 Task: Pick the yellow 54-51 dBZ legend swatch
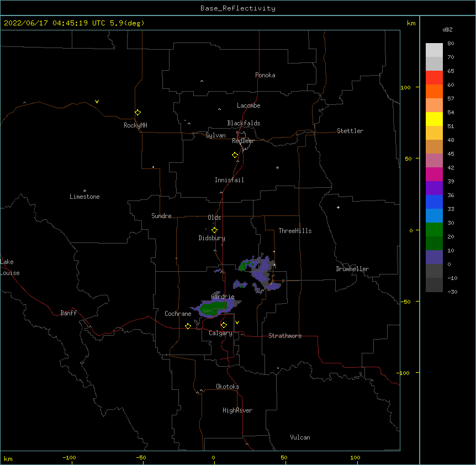tap(434, 119)
